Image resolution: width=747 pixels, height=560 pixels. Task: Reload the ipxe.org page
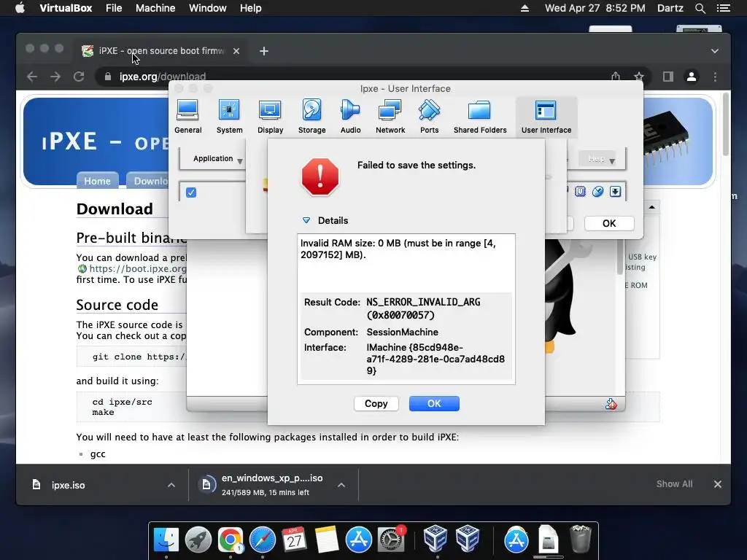(79, 76)
